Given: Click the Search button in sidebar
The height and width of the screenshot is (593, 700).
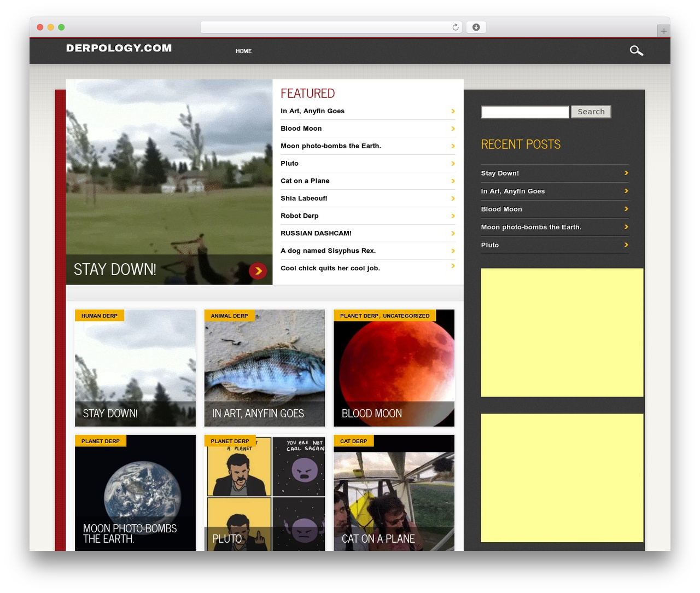Looking at the screenshot, I should pos(591,112).
